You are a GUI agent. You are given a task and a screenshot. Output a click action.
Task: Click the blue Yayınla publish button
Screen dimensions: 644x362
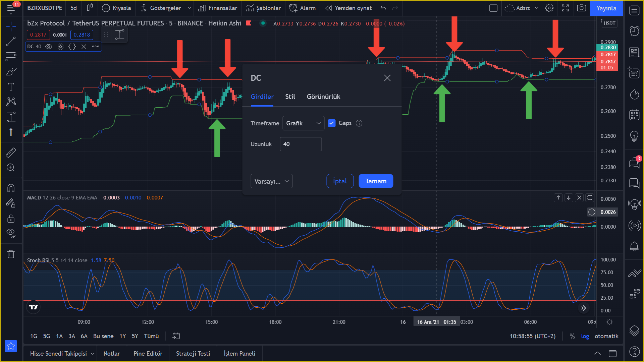pos(606,8)
